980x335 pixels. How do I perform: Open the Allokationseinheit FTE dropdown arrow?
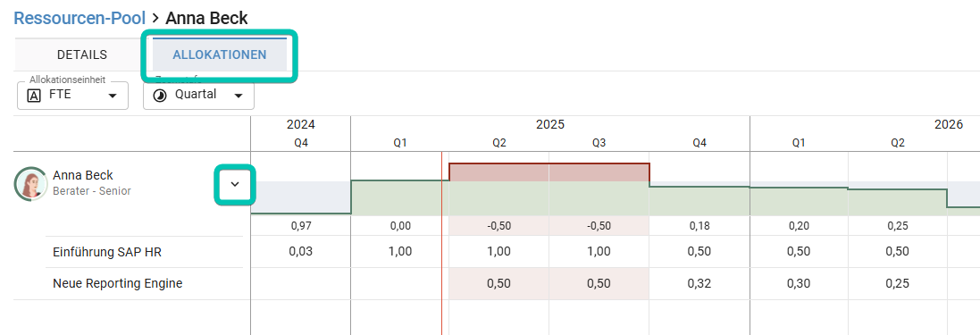point(113,96)
